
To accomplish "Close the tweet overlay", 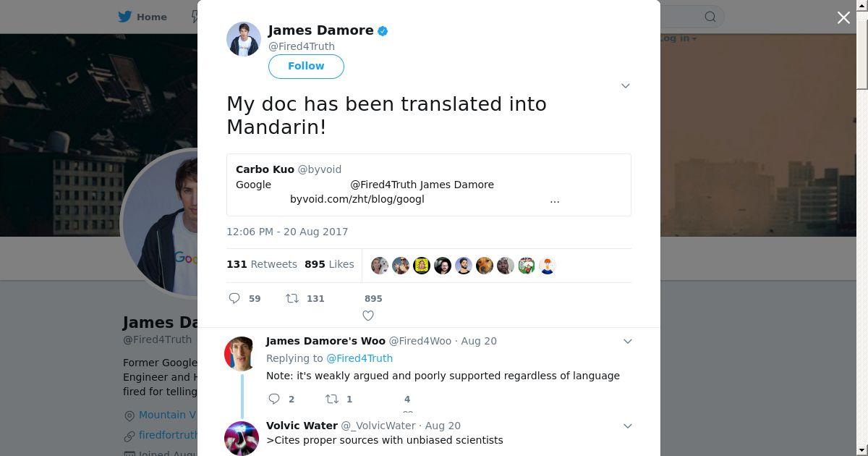I will [x=843, y=17].
